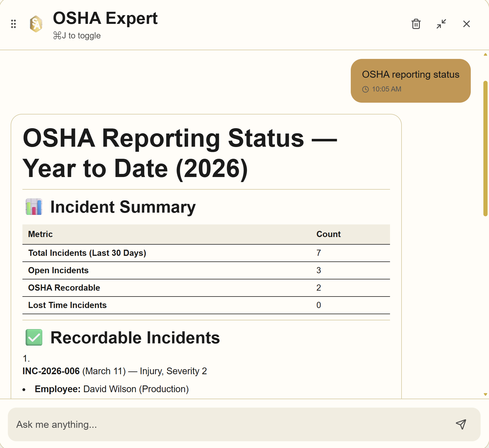Screen dimensions: 489x448
Task: Click the green checkmark beside Recordable Incidents
Action: tap(34, 337)
